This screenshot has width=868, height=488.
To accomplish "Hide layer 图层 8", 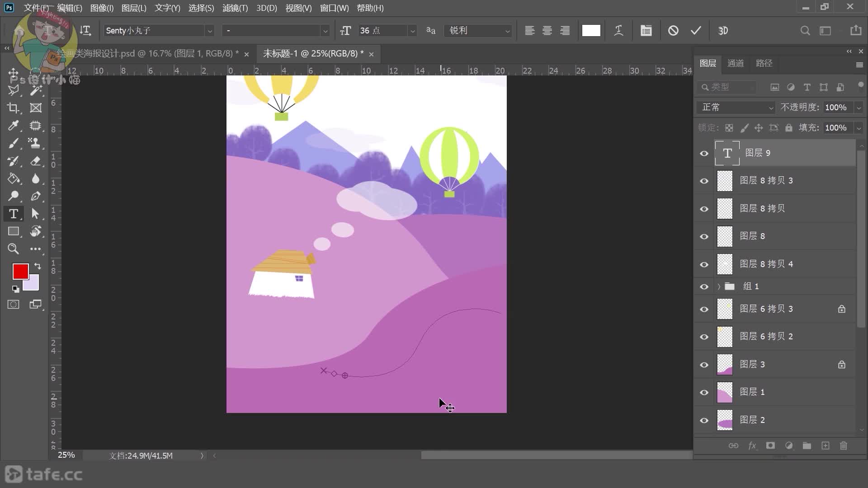I will click(x=704, y=236).
